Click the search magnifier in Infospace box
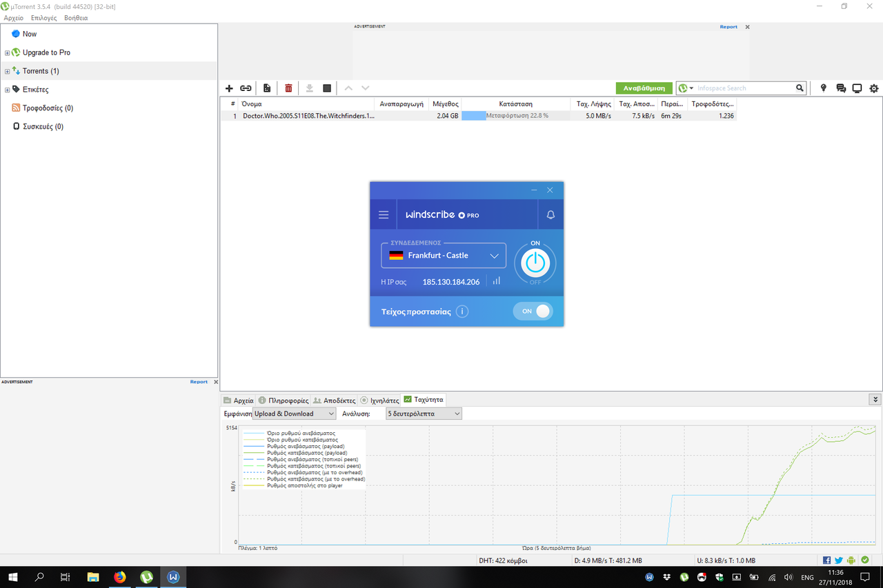Screen dimensions: 883x588 (x=800, y=88)
